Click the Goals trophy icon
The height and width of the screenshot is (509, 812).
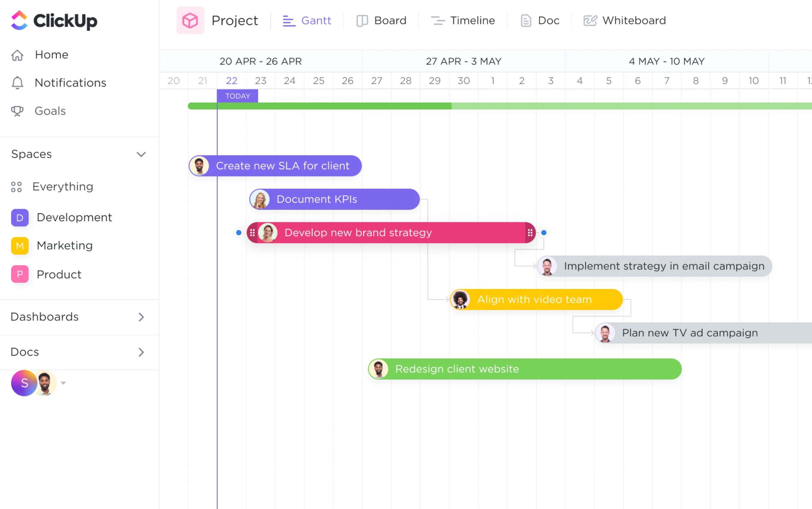click(17, 111)
